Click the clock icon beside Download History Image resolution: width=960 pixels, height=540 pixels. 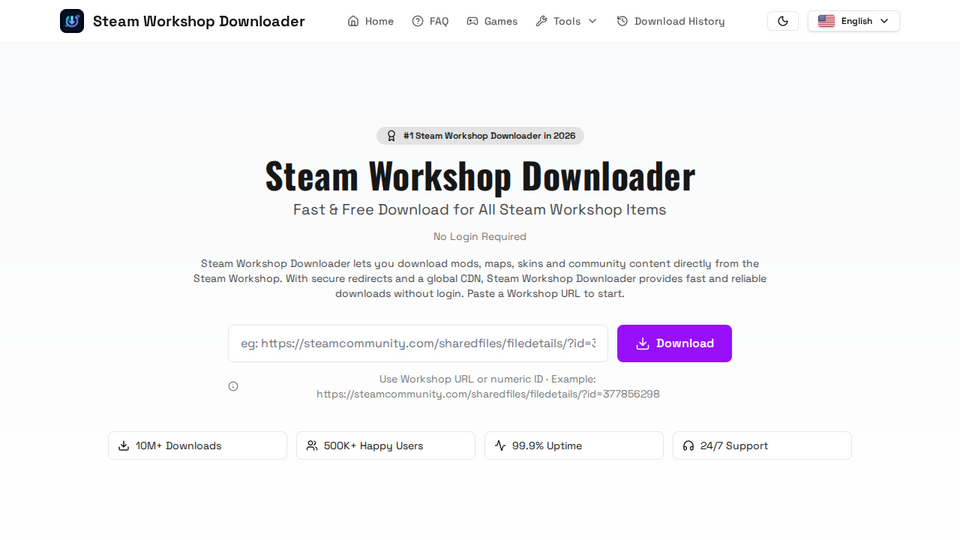tap(622, 21)
